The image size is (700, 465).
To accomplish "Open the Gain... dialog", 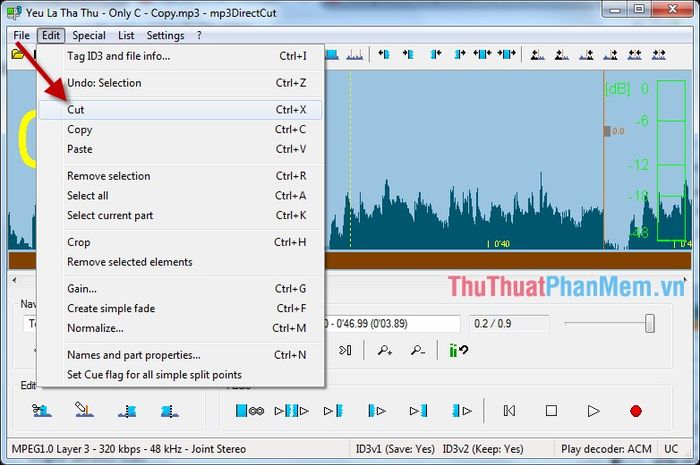I will pyautogui.click(x=180, y=289).
